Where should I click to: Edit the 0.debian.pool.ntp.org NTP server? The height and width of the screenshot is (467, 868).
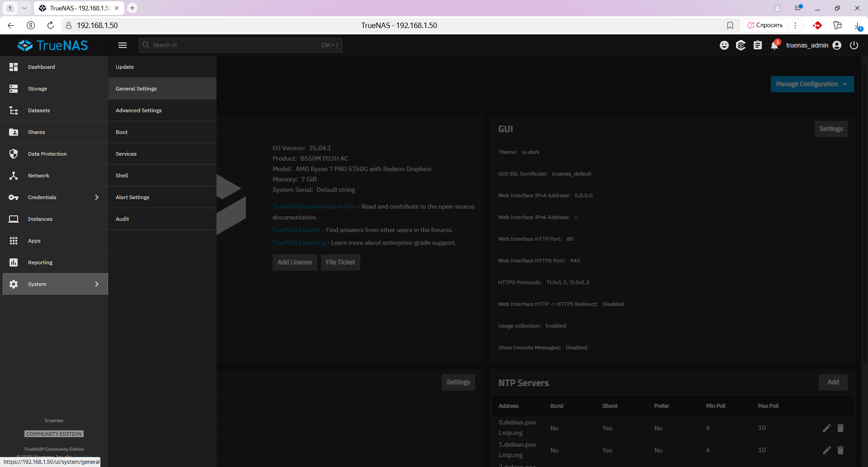[827, 428]
